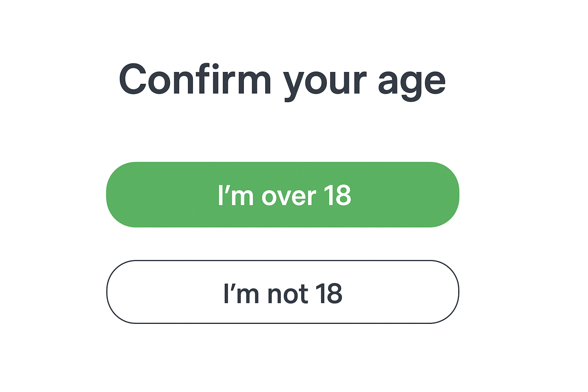Hit the primary "I'm over 18" option
This screenshot has width=588, height=392.
(x=283, y=195)
